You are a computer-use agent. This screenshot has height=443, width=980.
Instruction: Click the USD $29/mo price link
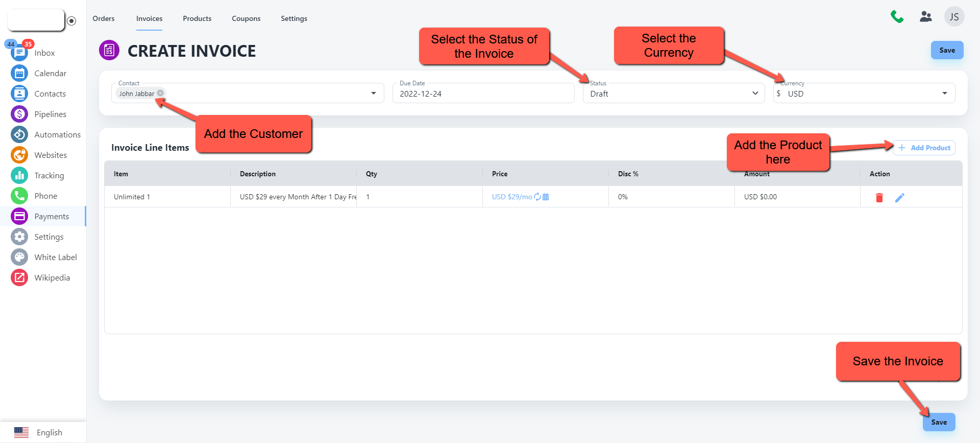click(x=512, y=197)
